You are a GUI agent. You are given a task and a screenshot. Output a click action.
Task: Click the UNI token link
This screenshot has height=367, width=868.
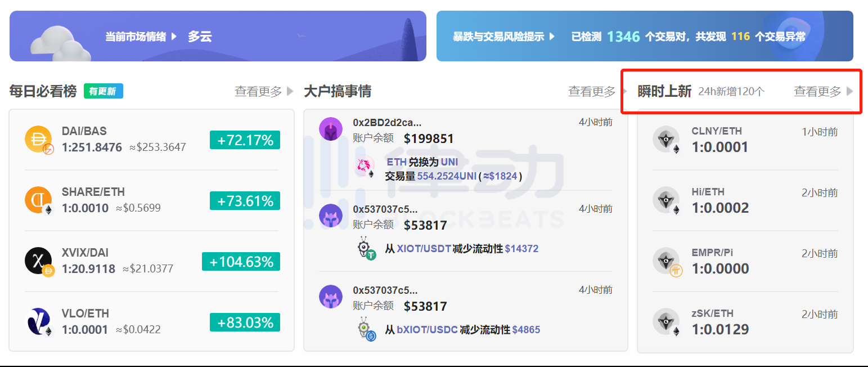pos(449,162)
